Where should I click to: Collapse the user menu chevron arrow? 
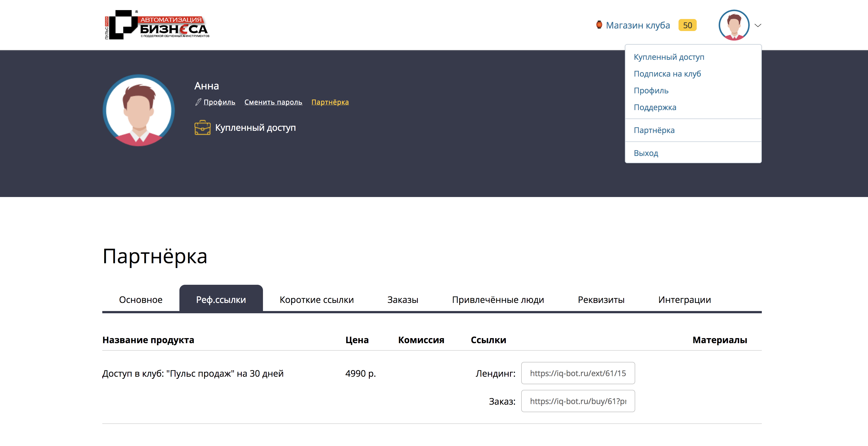point(758,25)
